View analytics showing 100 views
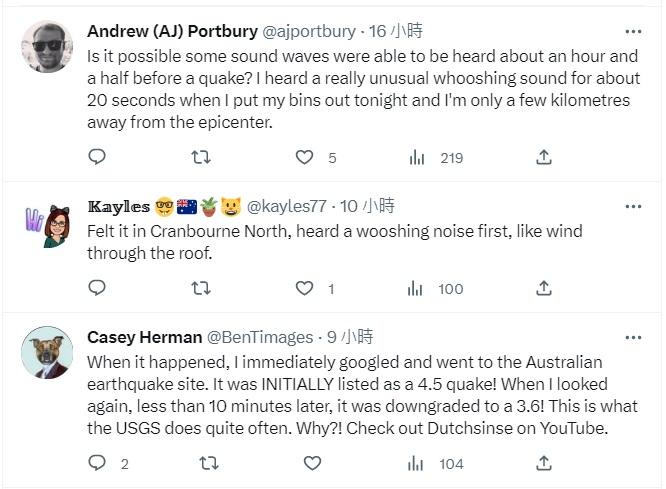This screenshot has height=489, width=666. [x=417, y=288]
